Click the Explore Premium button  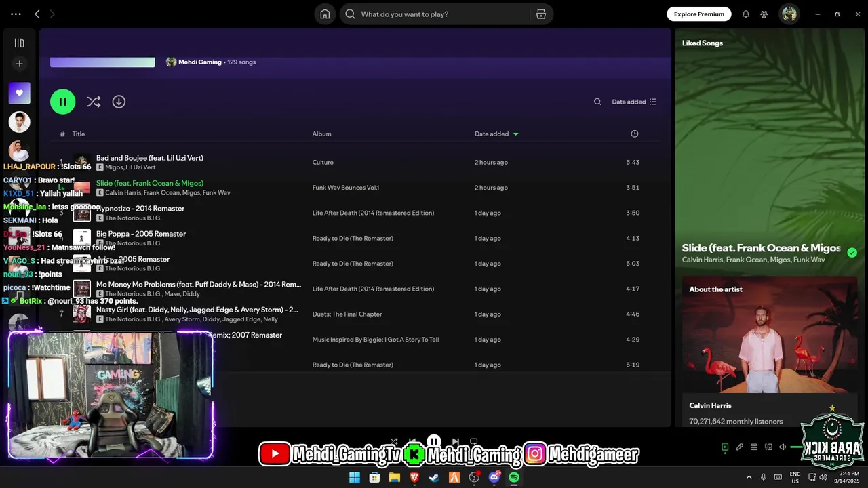click(698, 14)
